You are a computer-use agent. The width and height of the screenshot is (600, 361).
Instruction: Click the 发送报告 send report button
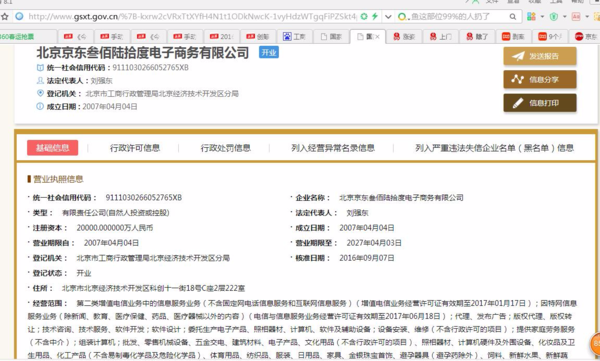coord(540,57)
